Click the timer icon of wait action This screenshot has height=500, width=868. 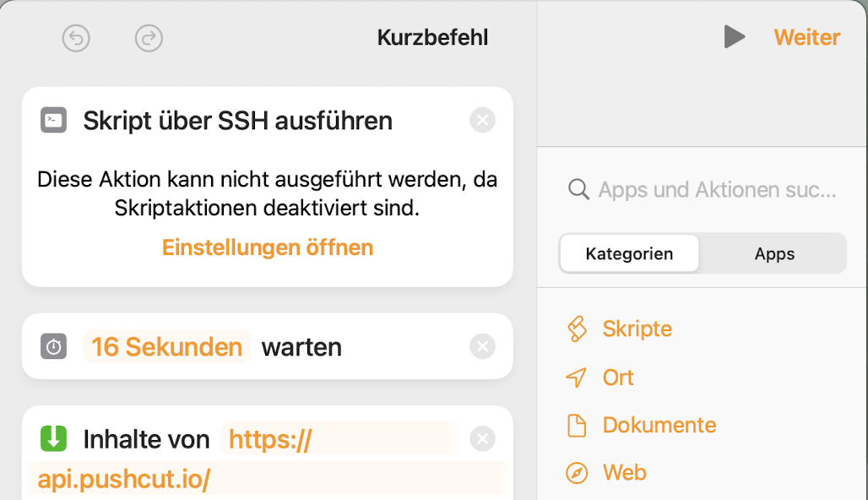[x=53, y=347]
